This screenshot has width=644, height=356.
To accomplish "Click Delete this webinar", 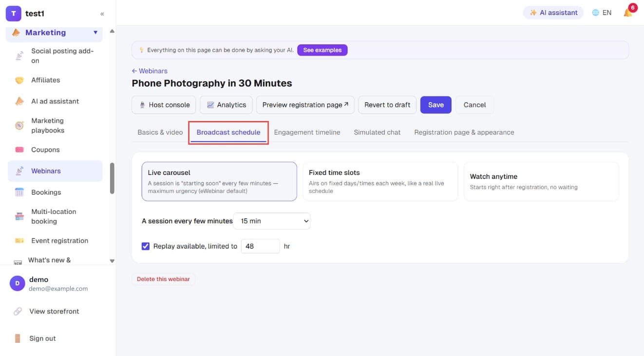I will [163, 279].
